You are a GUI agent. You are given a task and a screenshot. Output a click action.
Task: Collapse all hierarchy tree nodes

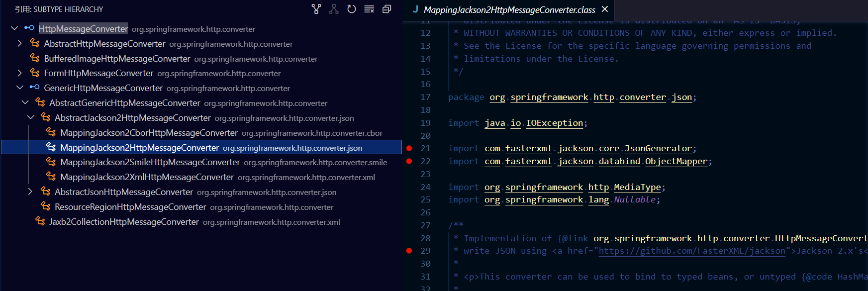click(386, 9)
